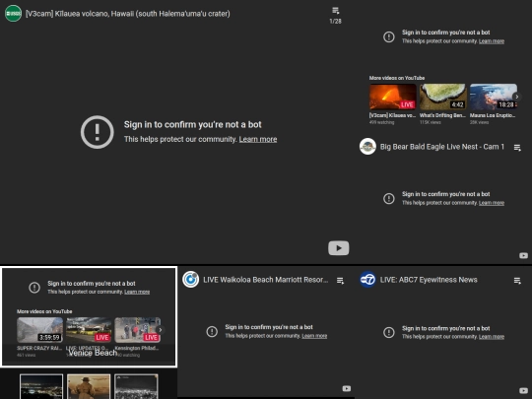The width and height of the screenshot is (532, 399).
Task: Click 'SUPER CRAZY RAI...' video title text
Action: [39, 348]
